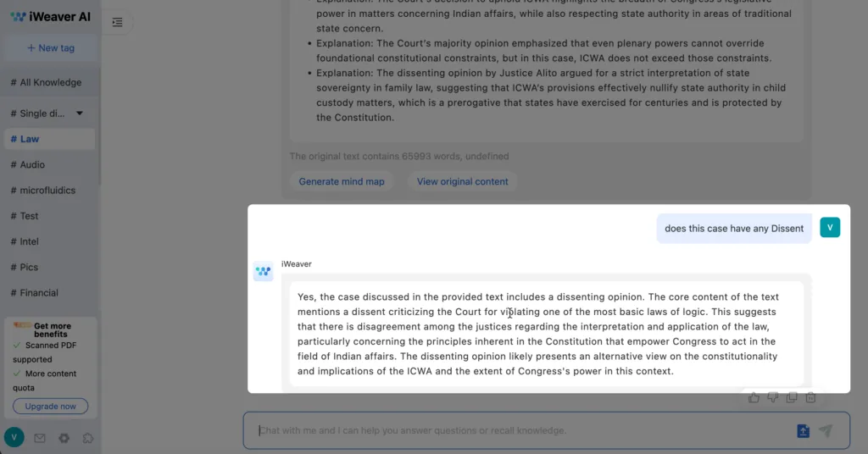Open settings via the gear icon

(x=64, y=438)
